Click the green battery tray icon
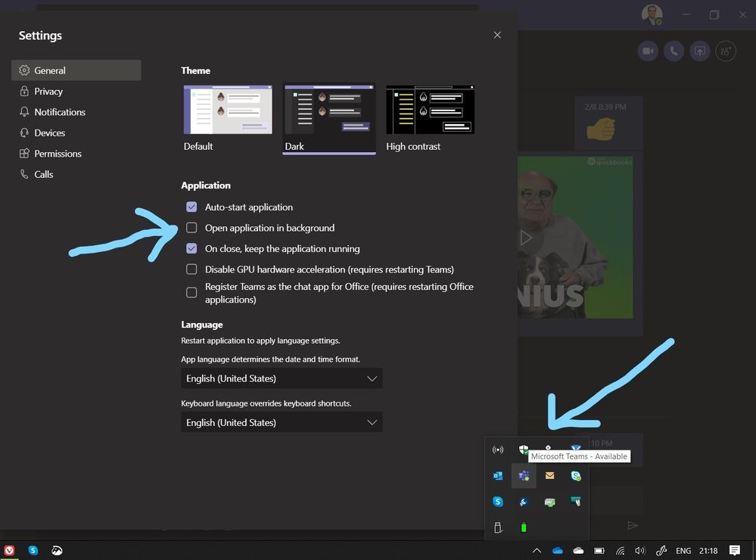 click(x=524, y=527)
